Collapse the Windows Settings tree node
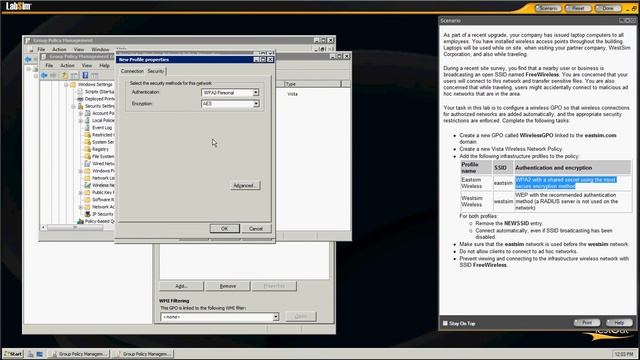The width and height of the screenshot is (640, 360). coord(66,84)
